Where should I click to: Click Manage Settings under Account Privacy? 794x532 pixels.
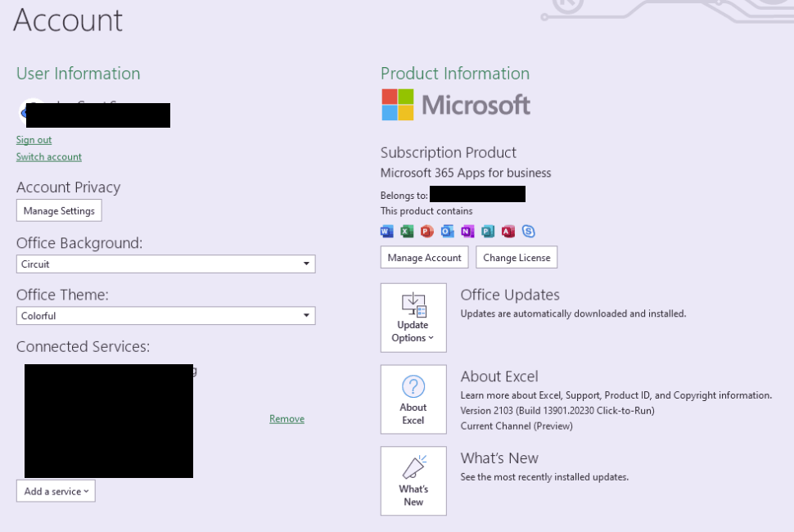tap(59, 210)
